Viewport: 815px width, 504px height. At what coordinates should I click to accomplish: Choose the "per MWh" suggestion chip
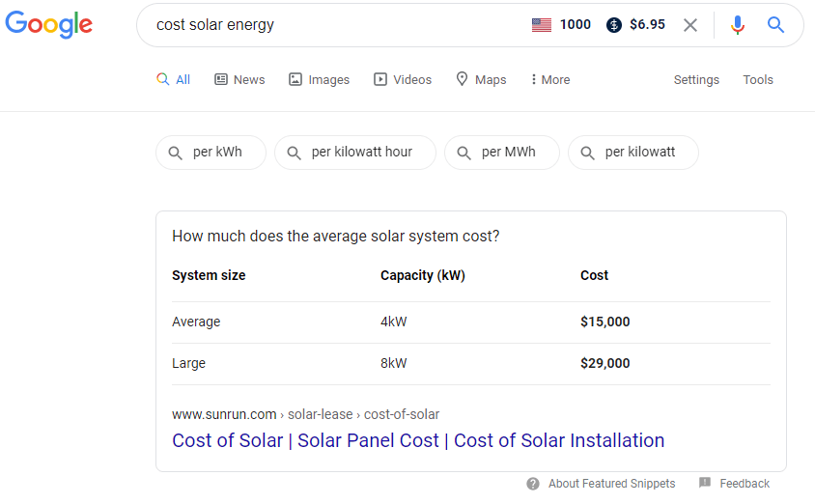(x=502, y=153)
